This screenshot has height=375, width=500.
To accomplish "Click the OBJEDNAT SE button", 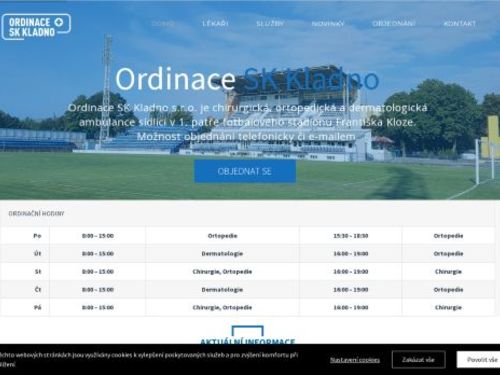I will 245,171.
